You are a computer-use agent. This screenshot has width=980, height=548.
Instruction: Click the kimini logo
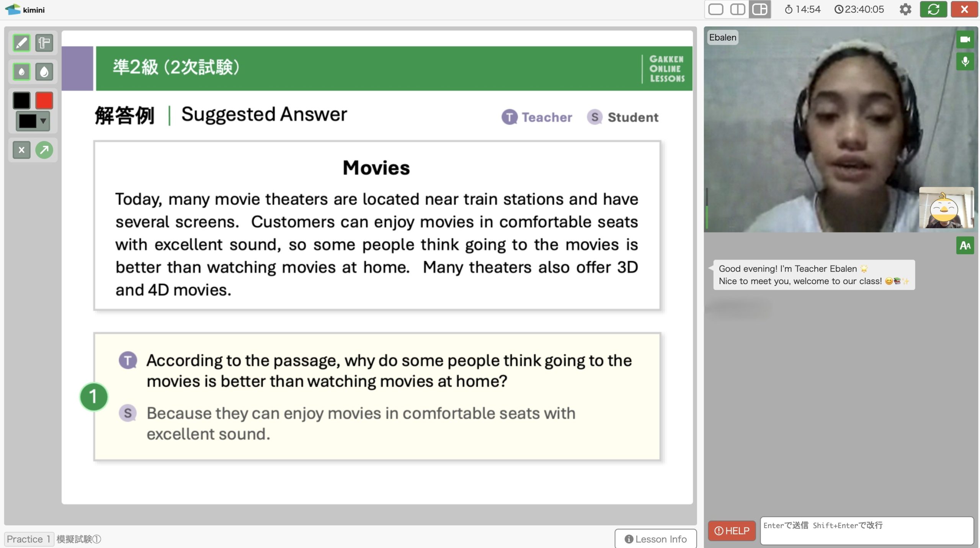click(x=25, y=10)
